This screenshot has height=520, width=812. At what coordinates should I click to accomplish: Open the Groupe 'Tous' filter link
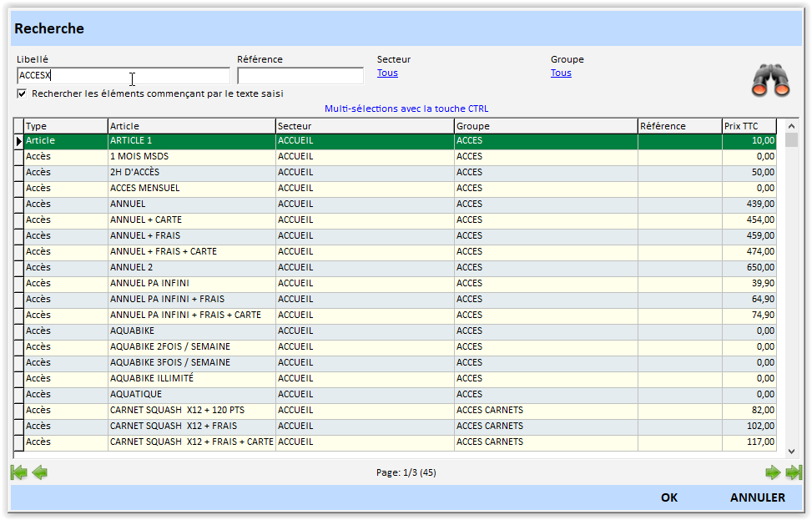click(x=561, y=73)
